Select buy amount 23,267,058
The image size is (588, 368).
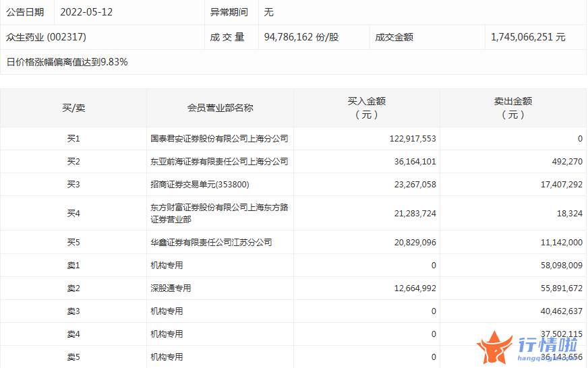pos(415,185)
